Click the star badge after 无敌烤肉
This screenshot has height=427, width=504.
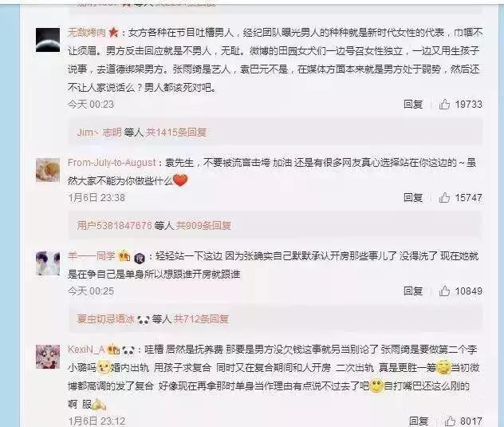click(113, 33)
